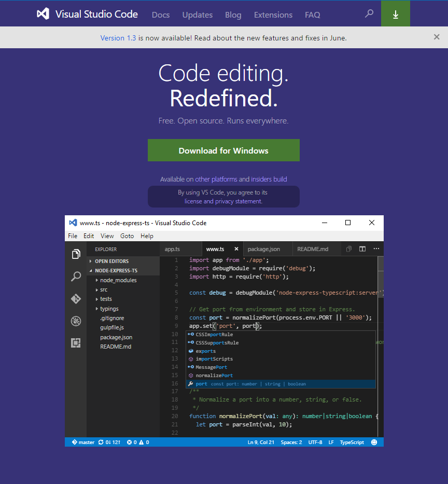The width and height of the screenshot is (448, 484).
Task: Click the other platforms link
Action: [216, 179]
